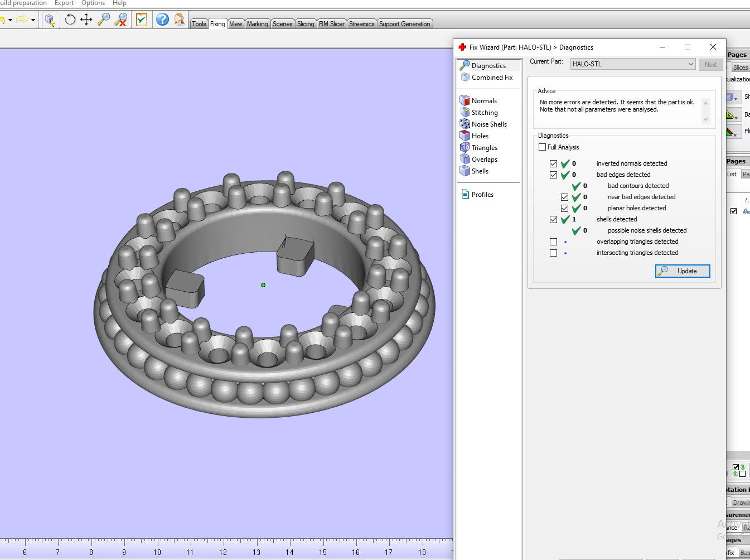
Task: Click the pan/move arrows tool icon
Action: click(86, 20)
